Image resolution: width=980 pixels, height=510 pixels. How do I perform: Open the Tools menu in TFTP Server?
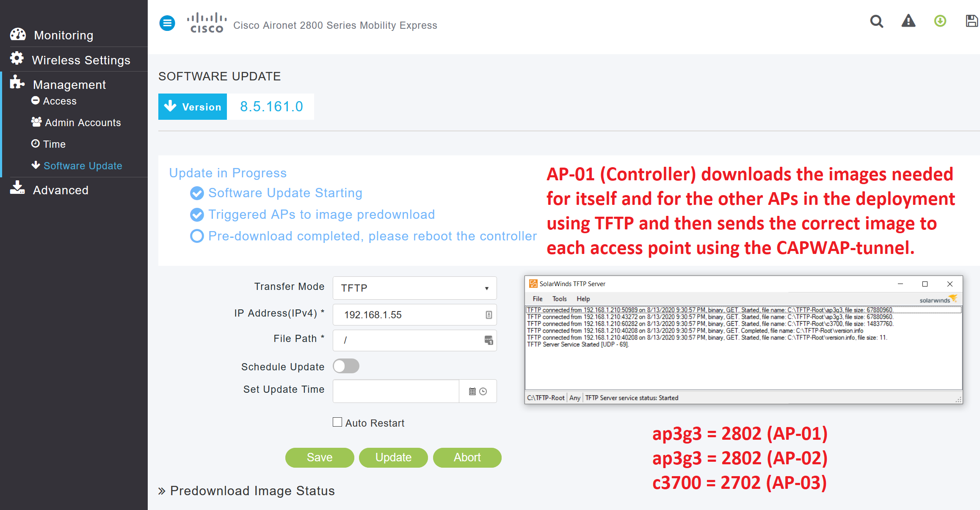click(559, 299)
